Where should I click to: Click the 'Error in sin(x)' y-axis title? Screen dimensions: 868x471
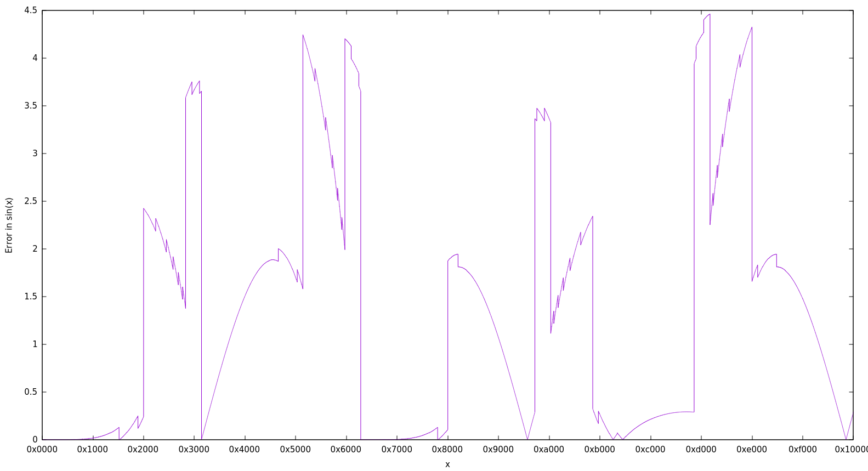tap(9, 225)
